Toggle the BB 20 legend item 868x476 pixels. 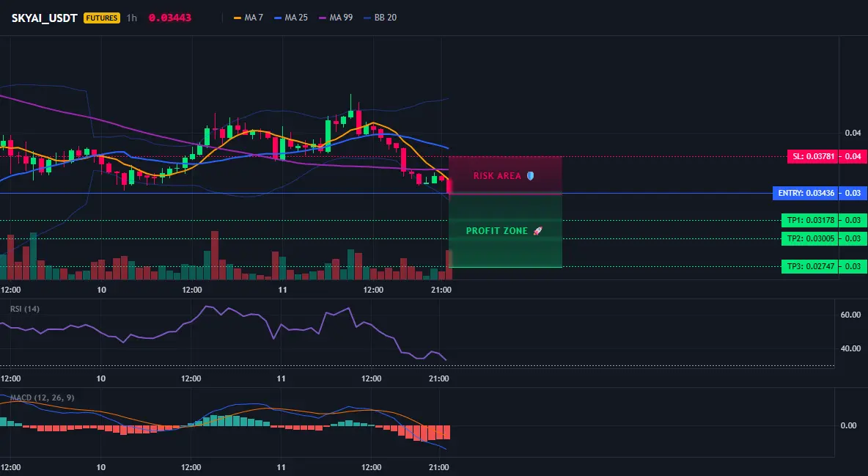380,18
